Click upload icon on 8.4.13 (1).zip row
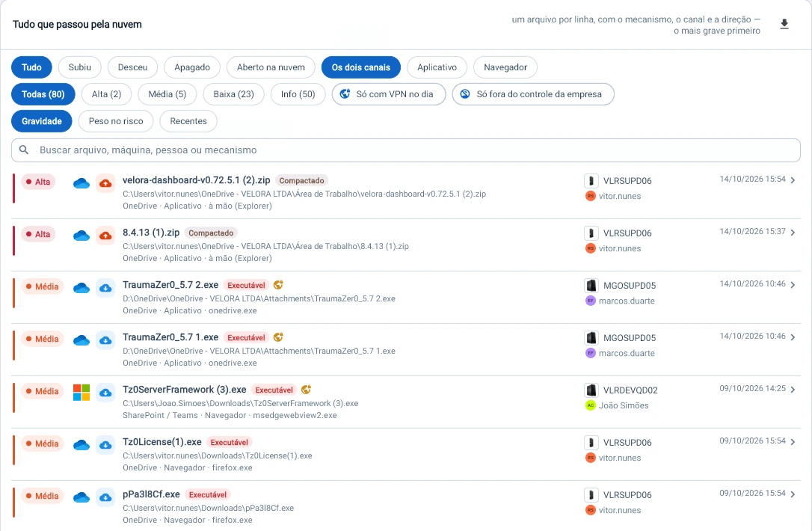This screenshot has height=531, width=812. pos(105,236)
